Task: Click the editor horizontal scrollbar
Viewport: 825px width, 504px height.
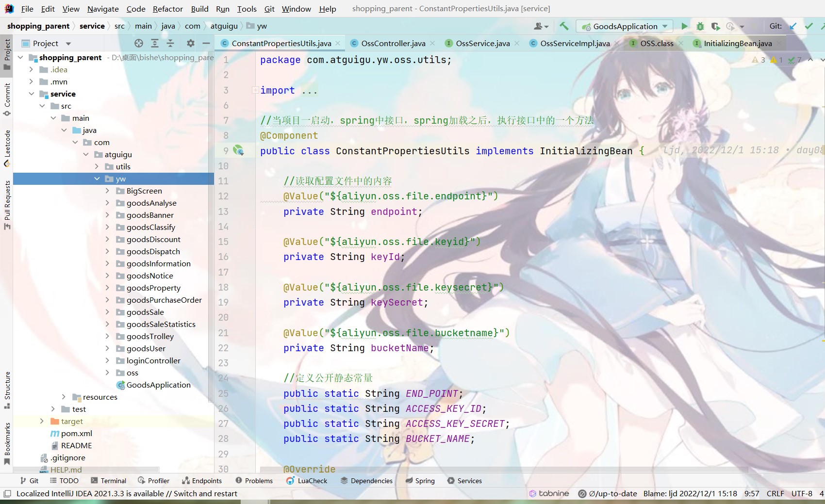Action: click(x=504, y=470)
